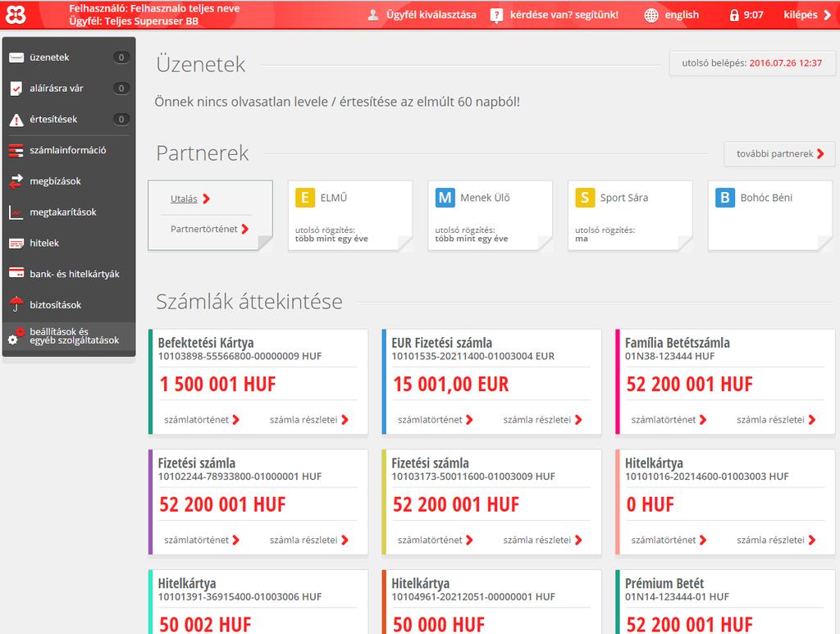This screenshot has height=634, width=840.
Task: Click the session timer padlock icon
Action: click(x=734, y=15)
